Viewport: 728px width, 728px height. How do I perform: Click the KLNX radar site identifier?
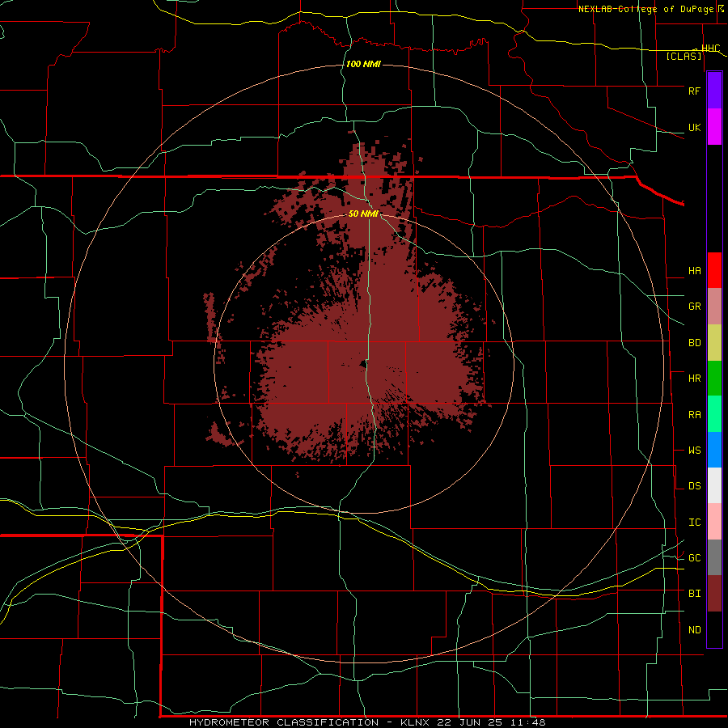click(x=415, y=722)
